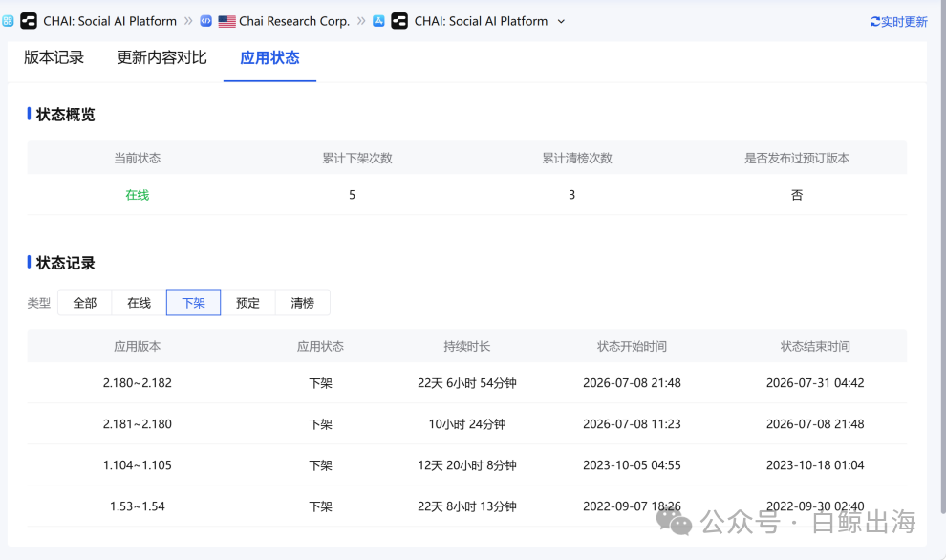Click the green 在线 current status value
The width and height of the screenshot is (946, 560).
137,195
